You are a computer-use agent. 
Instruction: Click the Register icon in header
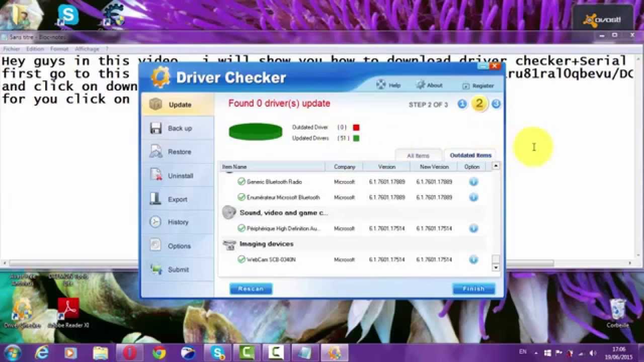465,86
